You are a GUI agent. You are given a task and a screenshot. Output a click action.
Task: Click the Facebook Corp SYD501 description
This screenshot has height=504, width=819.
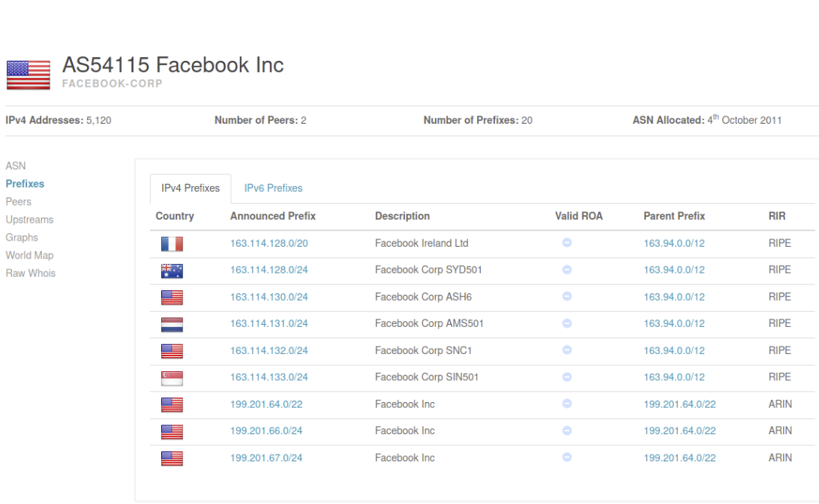[x=428, y=270]
